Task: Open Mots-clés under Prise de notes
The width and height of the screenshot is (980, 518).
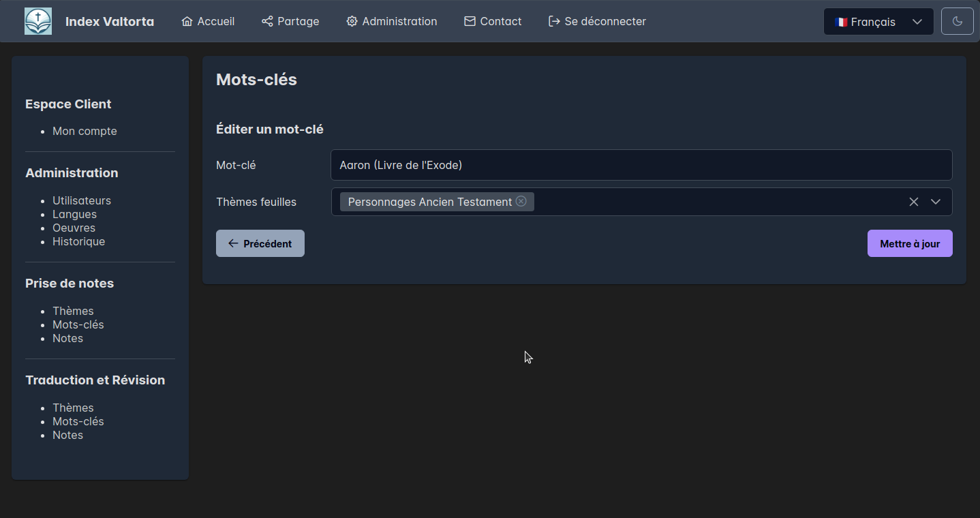Action: pos(78,324)
